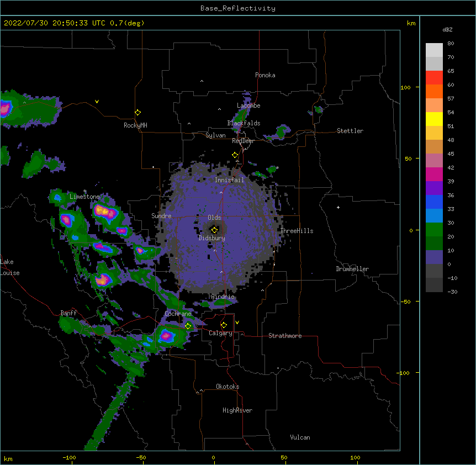The width and height of the screenshot is (476, 465).
Task: Click the Ponoka city label
Action: pos(265,75)
